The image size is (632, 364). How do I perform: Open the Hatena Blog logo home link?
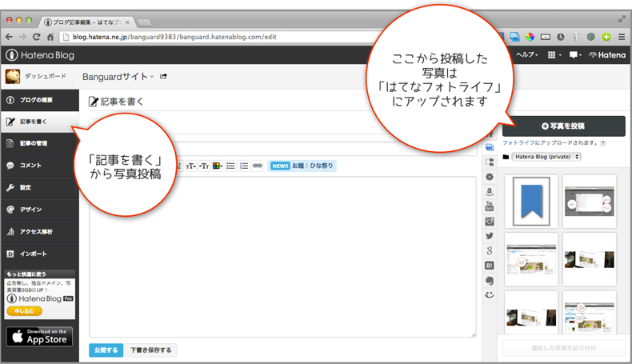click(x=40, y=55)
